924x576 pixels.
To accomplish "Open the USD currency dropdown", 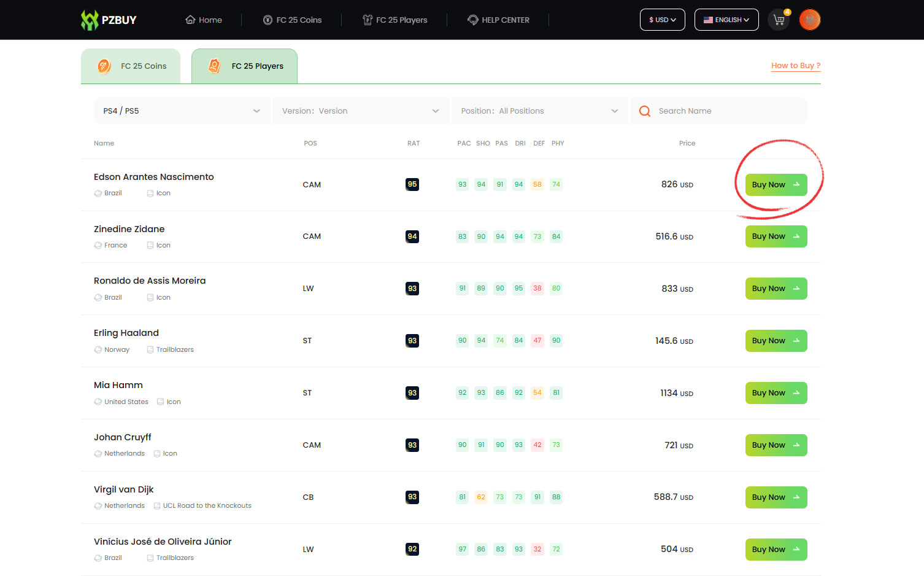I will click(x=663, y=20).
